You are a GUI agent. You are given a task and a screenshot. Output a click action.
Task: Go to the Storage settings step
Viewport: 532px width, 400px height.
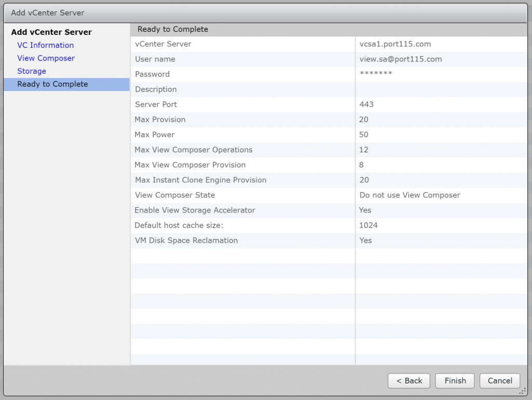(31, 71)
